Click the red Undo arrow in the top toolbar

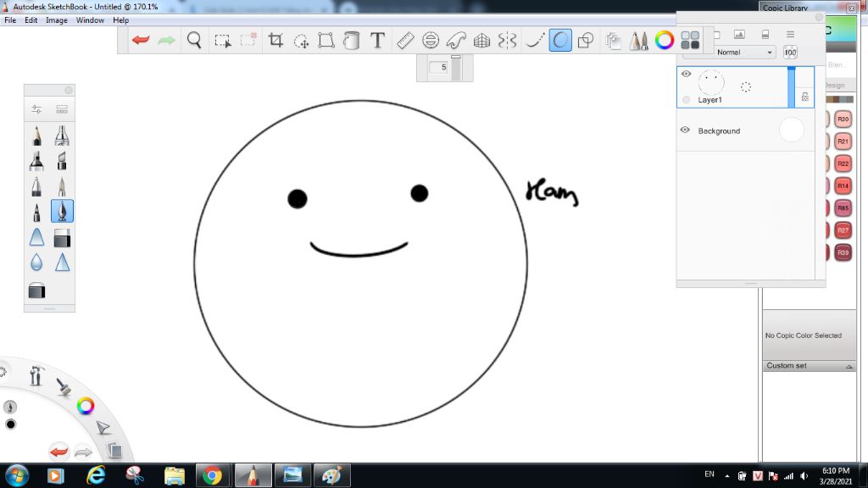point(141,40)
